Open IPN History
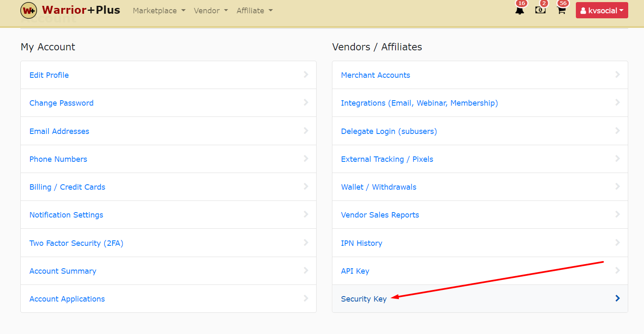The image size is (644, 334). point(362,243)
